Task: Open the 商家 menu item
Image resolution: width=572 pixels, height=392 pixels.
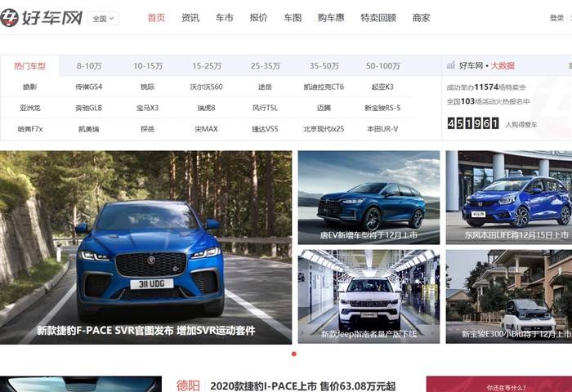Action: [x=421, y=17]
